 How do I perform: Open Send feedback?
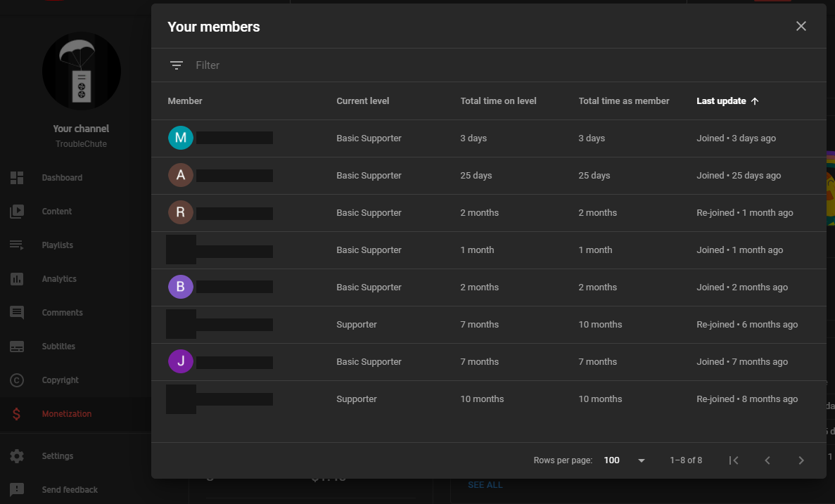70,489
